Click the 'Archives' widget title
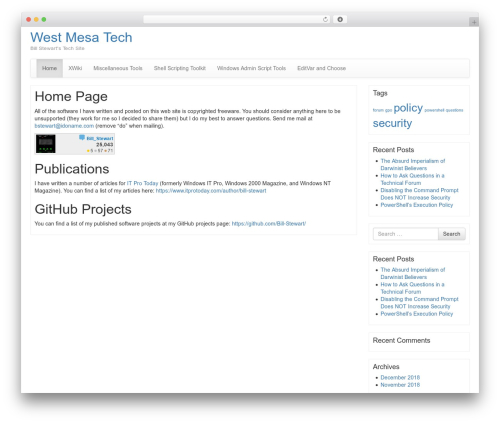500x423 pixels. click(x=386, y=367)
